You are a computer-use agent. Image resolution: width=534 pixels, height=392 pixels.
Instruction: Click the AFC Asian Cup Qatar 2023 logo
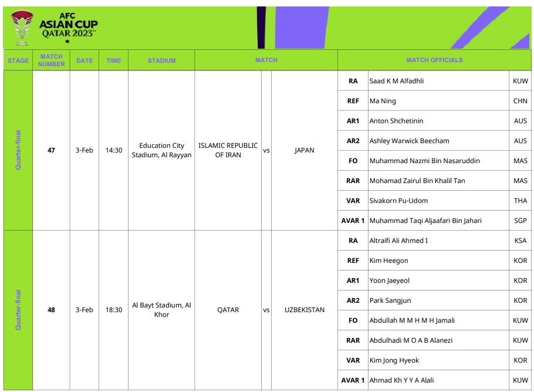point(54,28)
